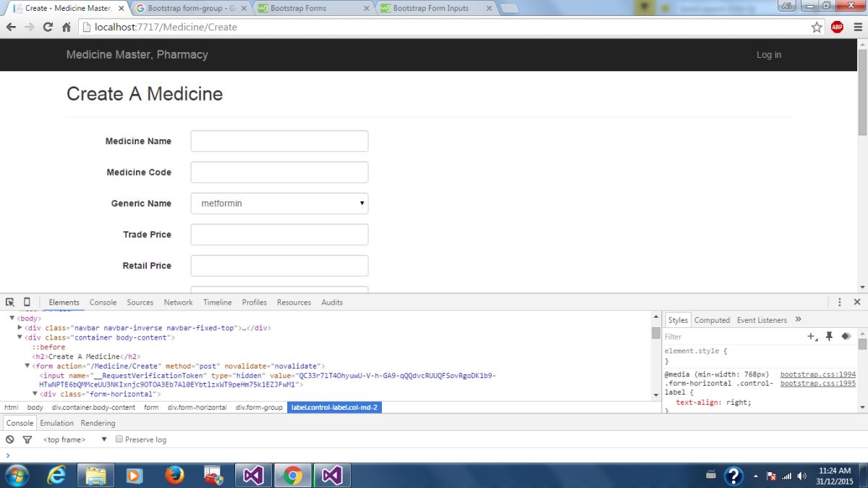Switch to the Timeline tab

(217, 302)
